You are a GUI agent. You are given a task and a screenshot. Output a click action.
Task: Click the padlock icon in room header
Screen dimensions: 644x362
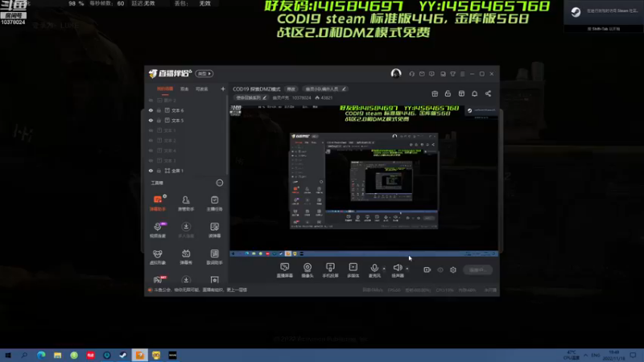click(448, 93)
